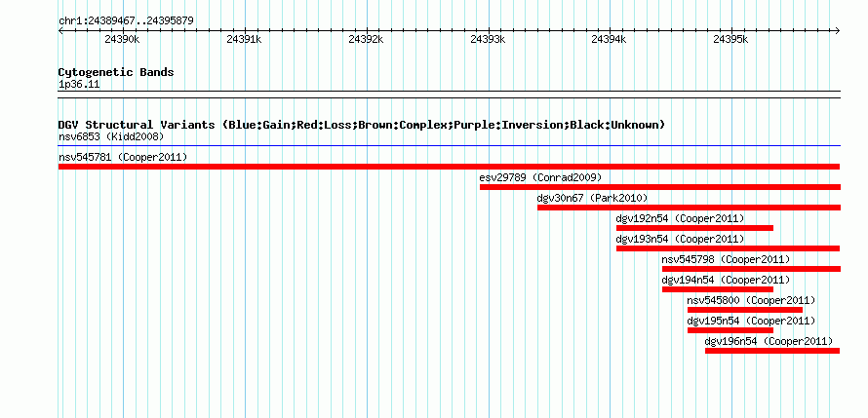Click the 24395k ruler tick label

[730, 39]
